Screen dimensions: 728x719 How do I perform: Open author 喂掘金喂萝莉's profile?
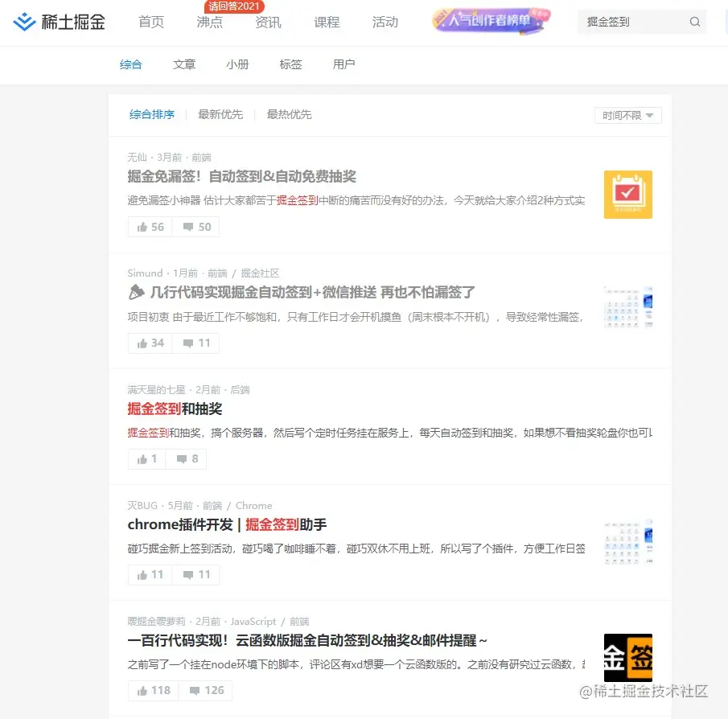156,622
